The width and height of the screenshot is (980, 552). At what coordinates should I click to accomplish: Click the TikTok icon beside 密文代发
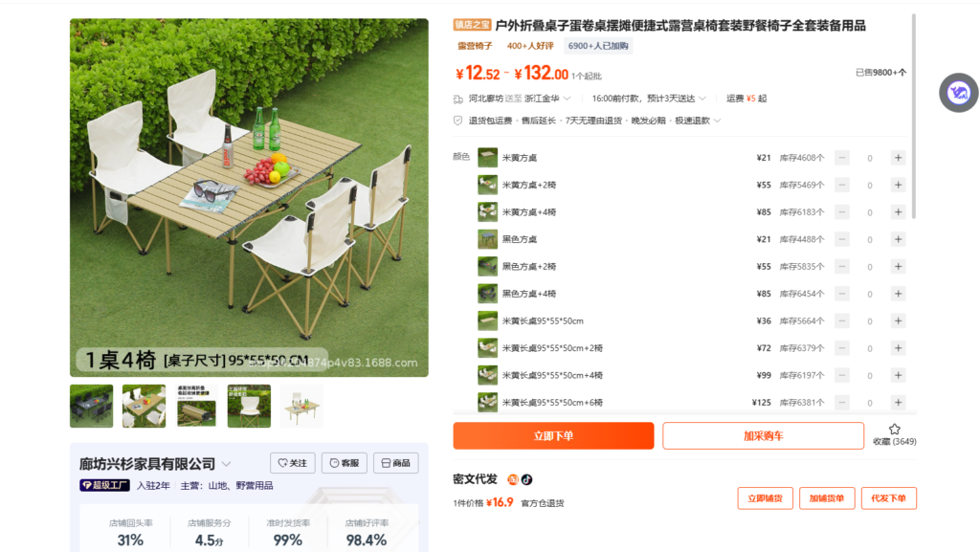(527, 479)
